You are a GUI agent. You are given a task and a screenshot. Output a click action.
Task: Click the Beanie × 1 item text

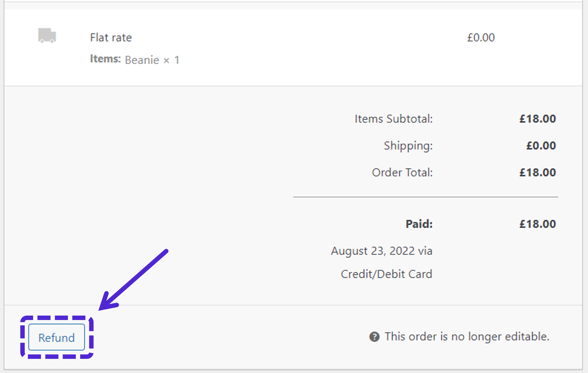[152, 60]
